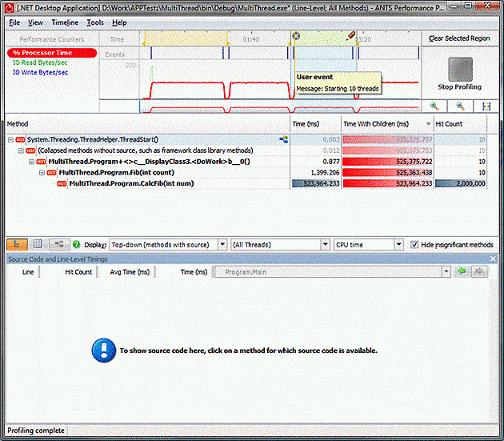Click the forward navigation arrow
504x441 pixels.
(479, 272)
